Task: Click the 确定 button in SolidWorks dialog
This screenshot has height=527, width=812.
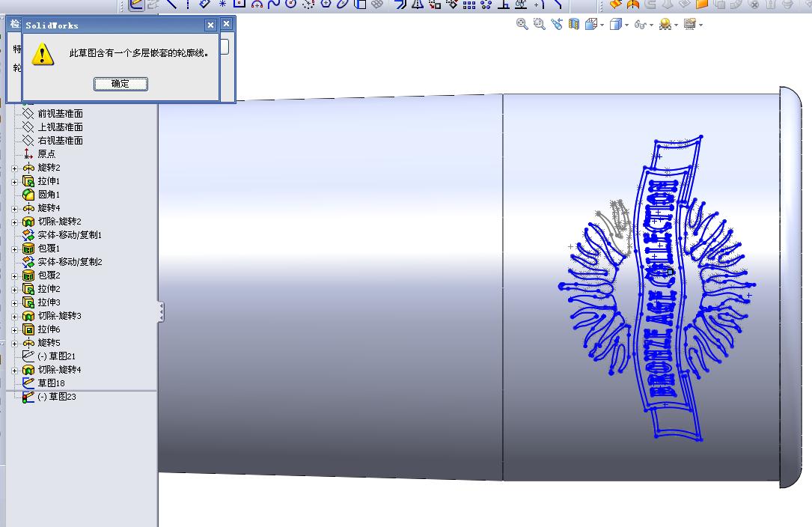Action: 120,84
